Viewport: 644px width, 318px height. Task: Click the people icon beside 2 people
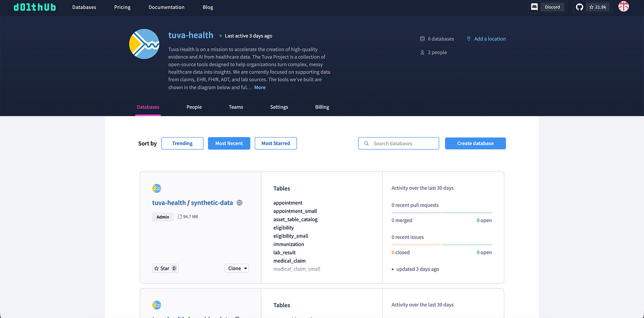422,52
